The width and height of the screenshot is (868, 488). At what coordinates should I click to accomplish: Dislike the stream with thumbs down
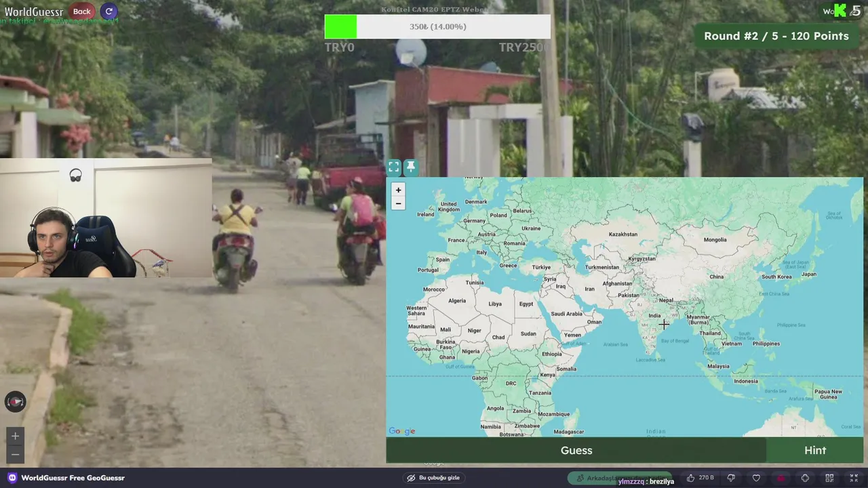click(731, 478)
